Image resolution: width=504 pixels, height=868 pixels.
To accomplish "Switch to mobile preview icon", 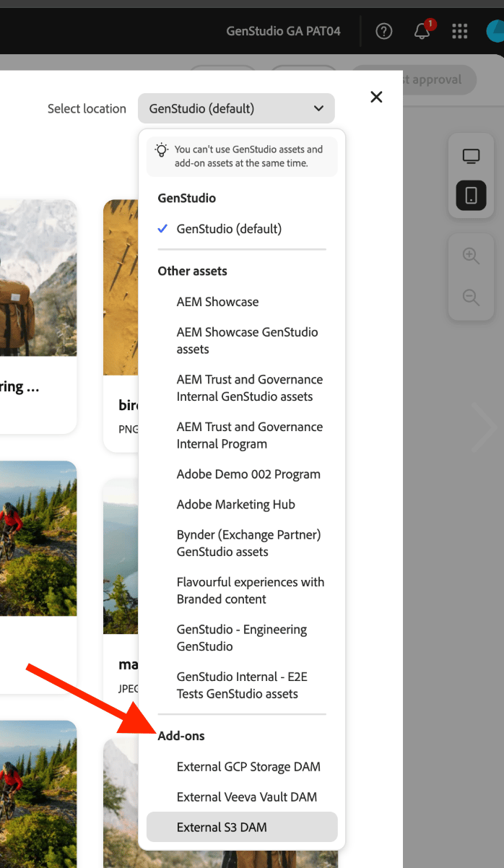I will pyautogui.click(x=472, y=195).
